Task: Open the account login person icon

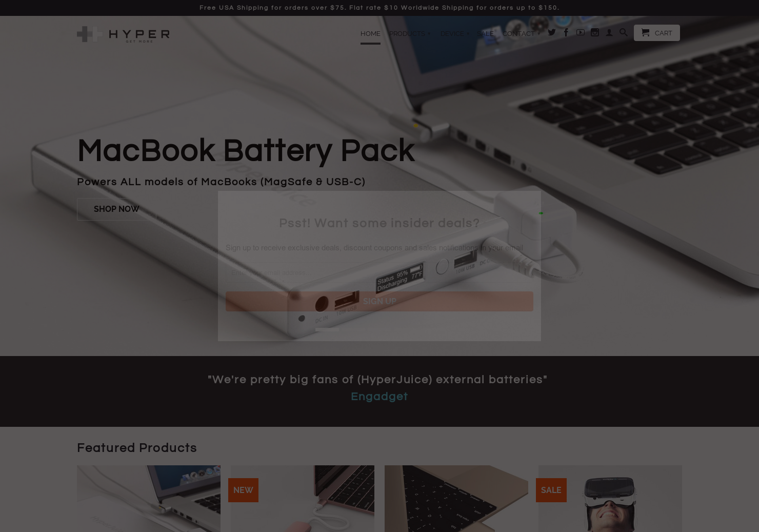Action: coord(609,32)
